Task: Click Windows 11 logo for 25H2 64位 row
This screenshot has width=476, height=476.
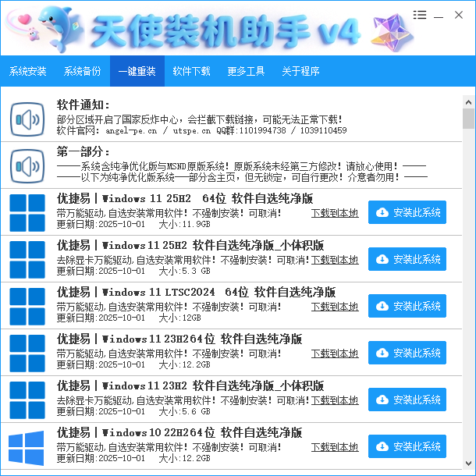Action: click(x=27, y=213)
